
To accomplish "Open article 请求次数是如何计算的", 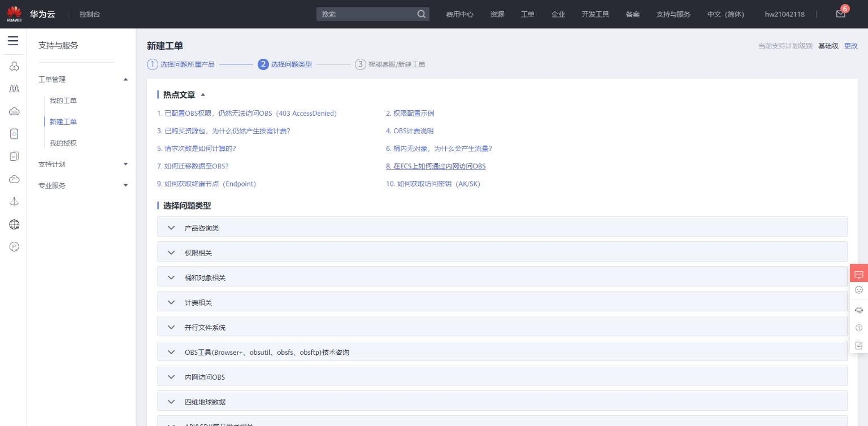I will (x=196, y=149).
